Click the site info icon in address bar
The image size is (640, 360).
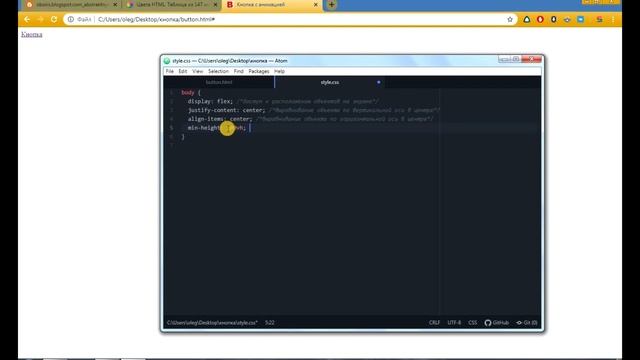tap(71, 19)
